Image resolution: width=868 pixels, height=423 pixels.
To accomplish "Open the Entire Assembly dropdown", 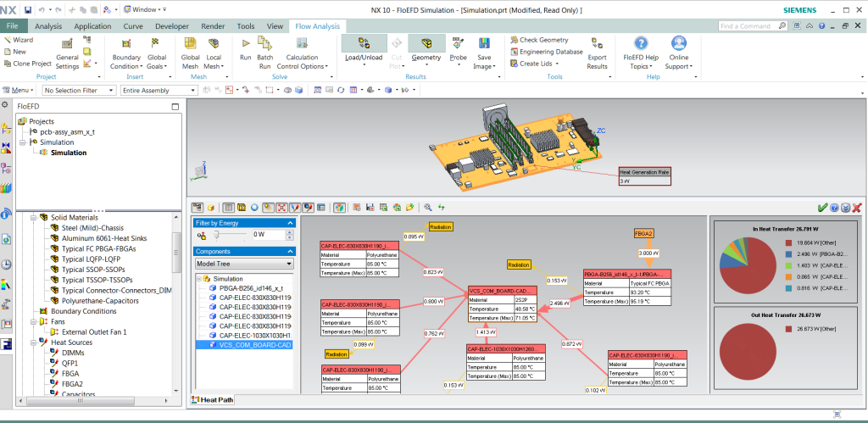I will 159,90.
